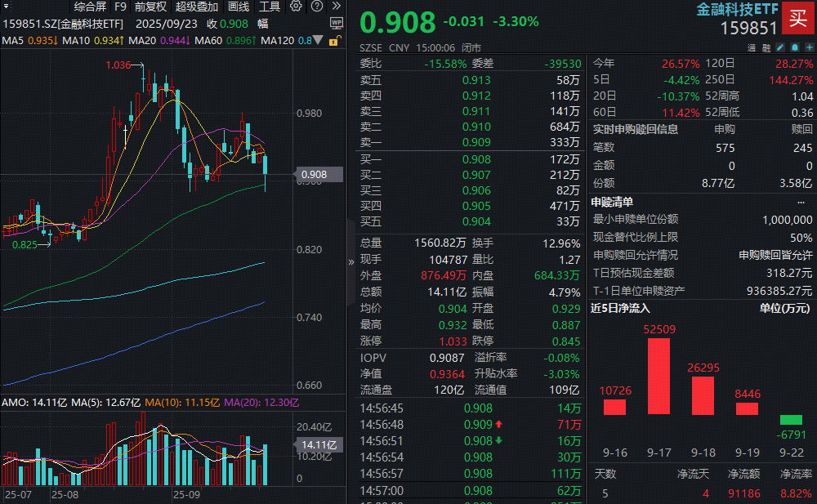Select the 画线 drawing tool menu
Viewport: 817px width, 504px height.
[x=239, y=7]
